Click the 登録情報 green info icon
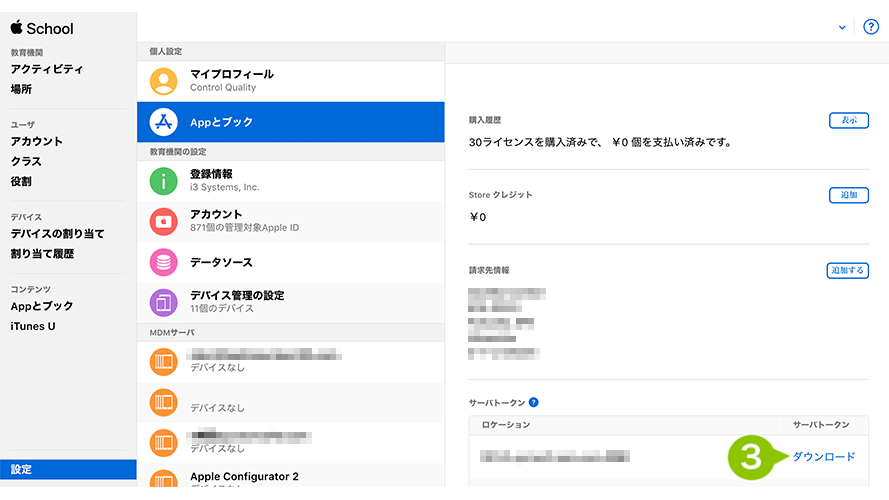The width and height of the screenshot is (889, 500). point(163,181)
